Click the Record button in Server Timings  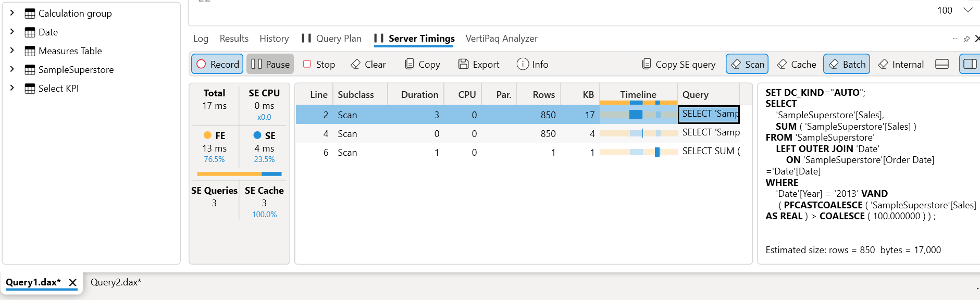[x=217, y=64]
